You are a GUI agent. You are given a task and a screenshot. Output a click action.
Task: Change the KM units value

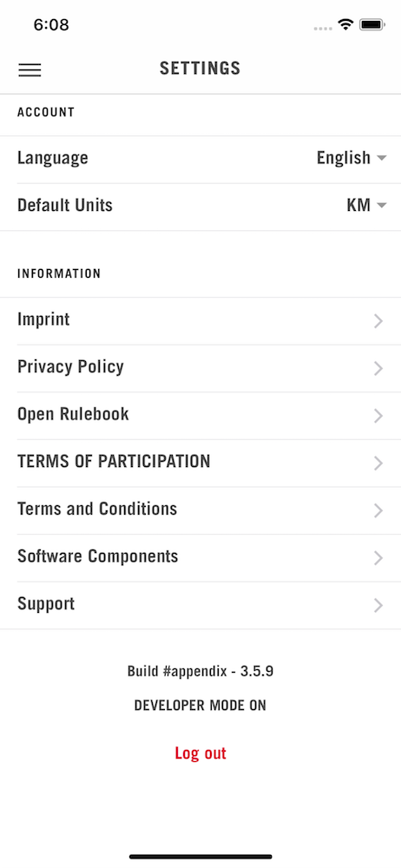coord(358,206)
